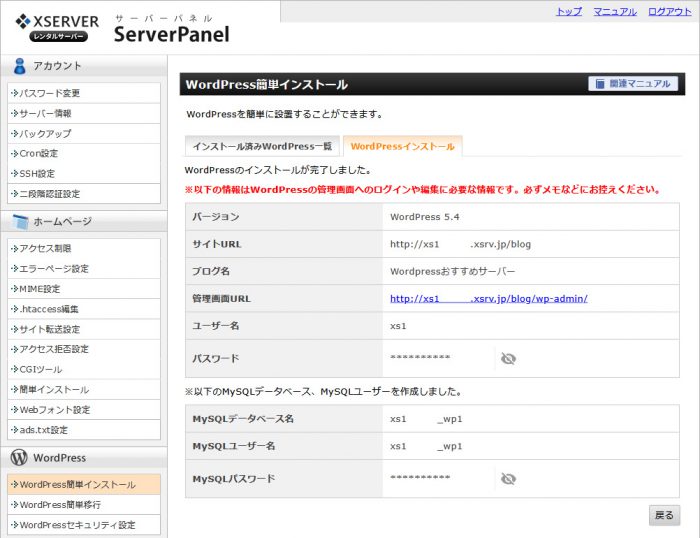Click the ユーザー名 value xs1

click(x=398, y=326)
